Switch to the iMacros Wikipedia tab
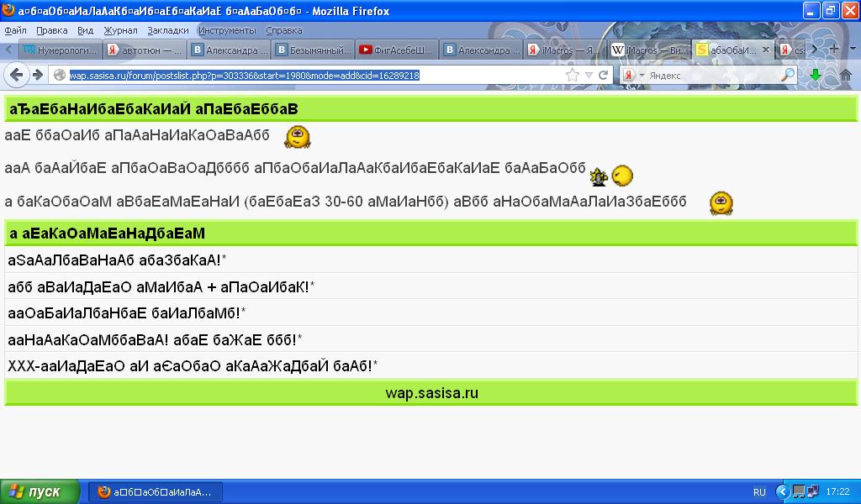This screenshot has height=504, width=861. point(649,50)
